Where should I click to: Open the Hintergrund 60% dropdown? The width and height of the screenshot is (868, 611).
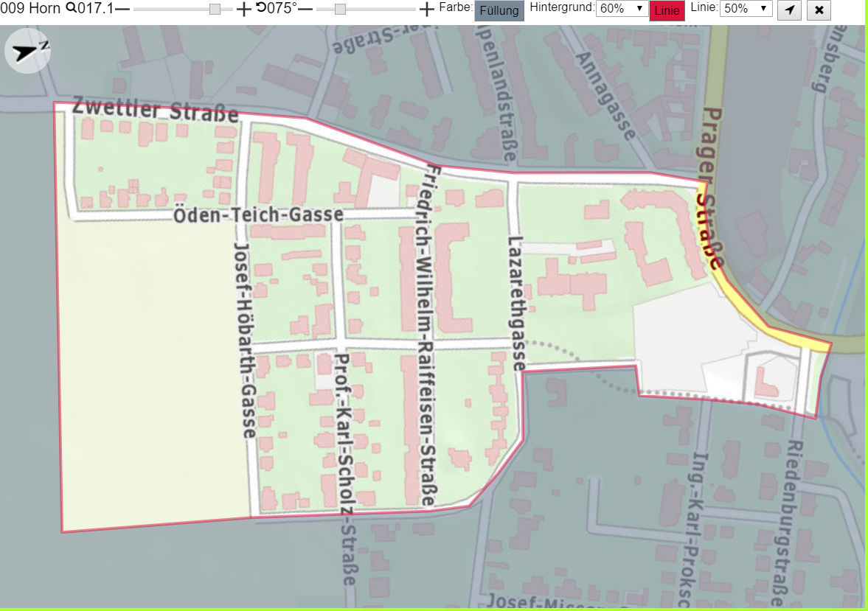pos(622,9)
